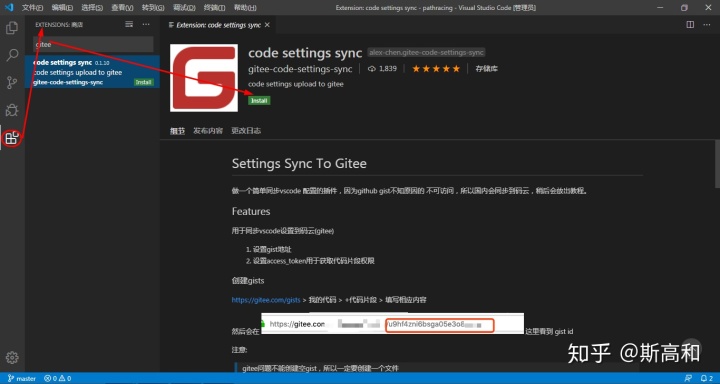Open the 存储库 repository link
Image resolution: width=720 pixels, height=384 pixels.
click(487, 69)
